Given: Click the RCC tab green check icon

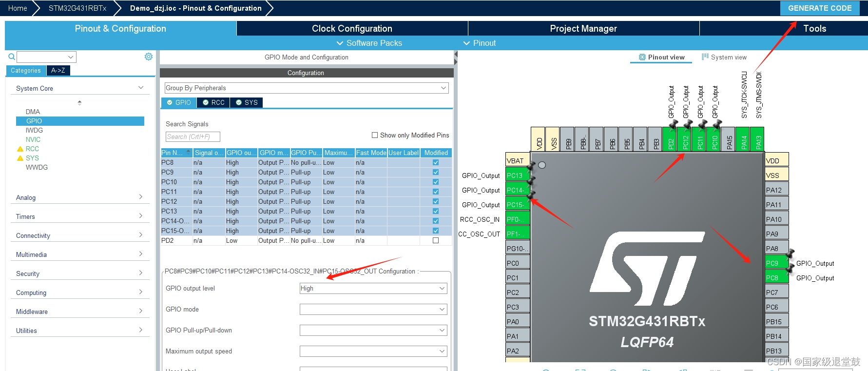Looking at the screenshot, I should tap(206, 102).
